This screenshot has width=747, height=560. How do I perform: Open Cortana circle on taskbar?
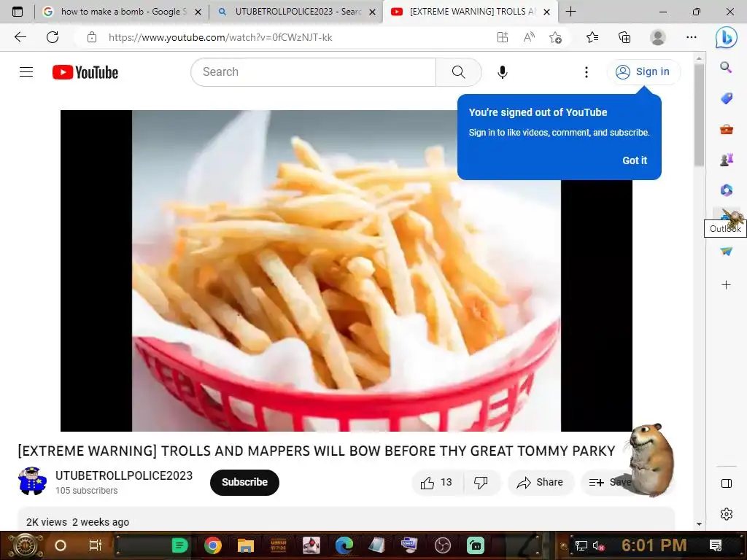(x=61, y=545)
